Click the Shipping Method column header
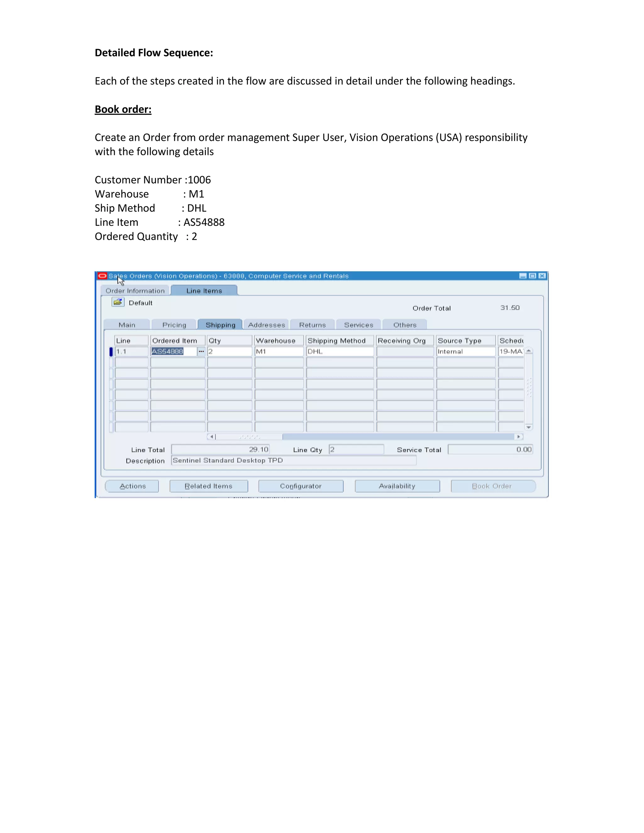Viewport: 644px width, 833px height. coord(340,341)
